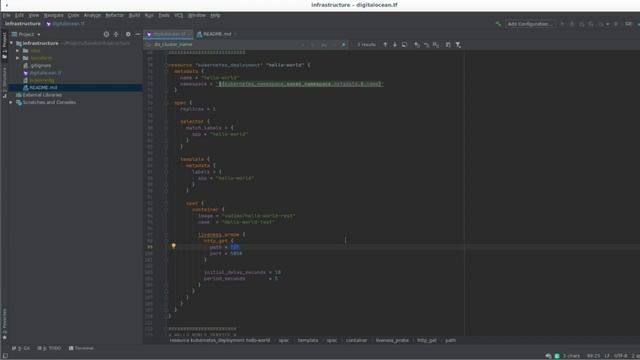The image size is (640, 360).
Task: Click the 'container' breadcrumb
Action: point(356,340)
